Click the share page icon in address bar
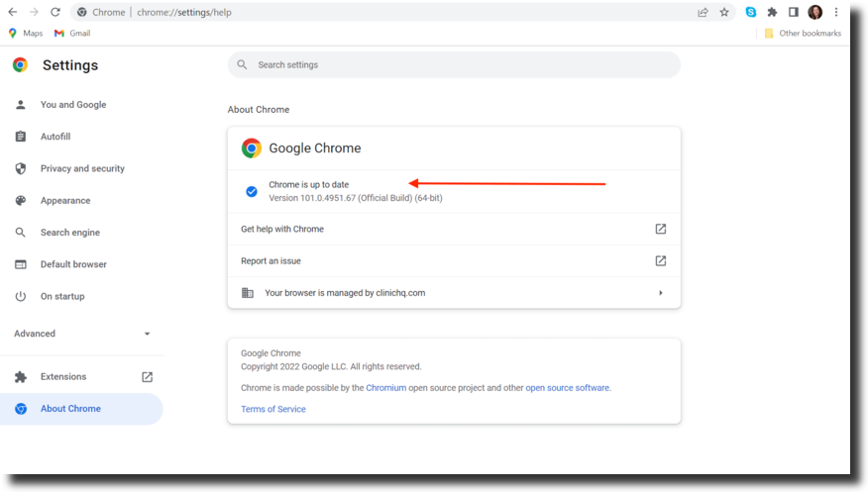Image resolution: width=868 pixels, height=492 pixels. pos(703,13)
